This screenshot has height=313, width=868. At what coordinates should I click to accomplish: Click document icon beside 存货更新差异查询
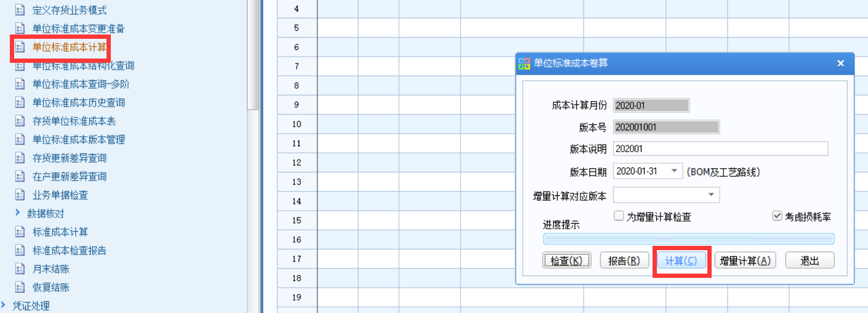coord(20,158)
